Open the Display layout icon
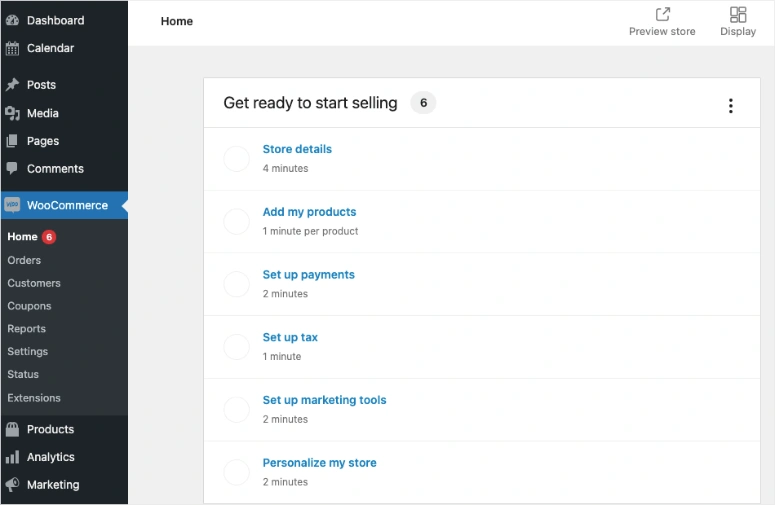This screenshot has width=775, height=505. pyautogui.click(x=738, y=14)
